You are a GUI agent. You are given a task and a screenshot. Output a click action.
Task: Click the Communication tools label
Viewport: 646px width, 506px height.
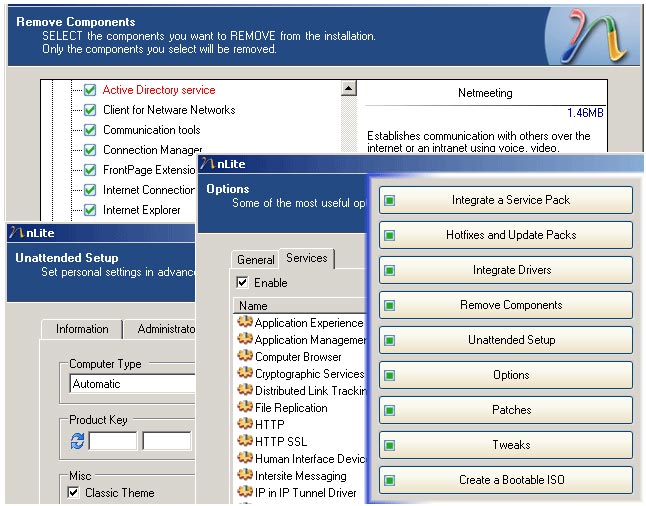click(152, 130)
